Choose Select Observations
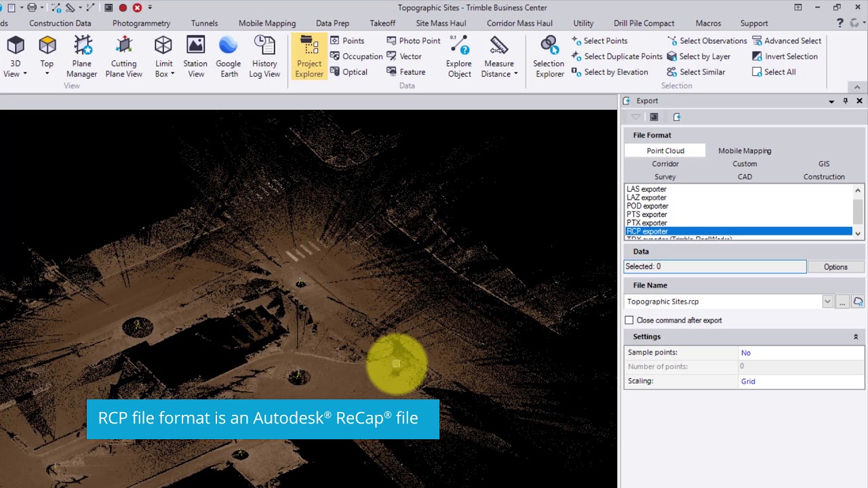This screenshot has height=488, width=868. click(x=706, y=41)
